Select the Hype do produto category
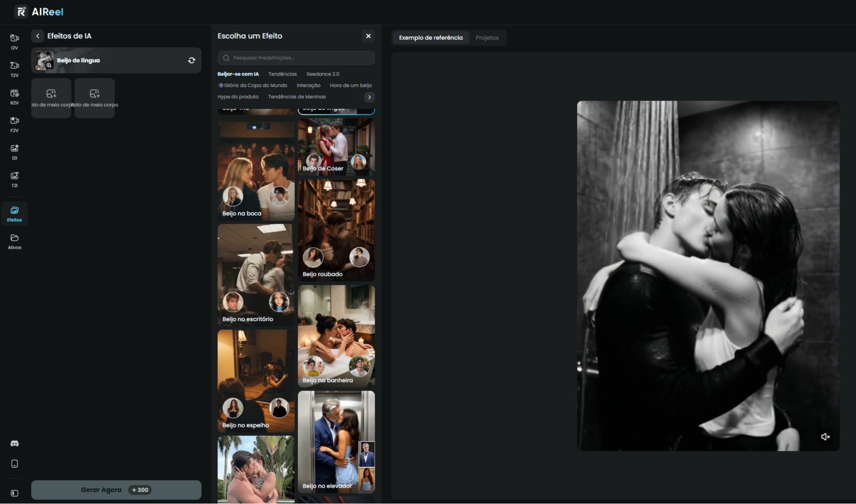 [x=238, y=97]
